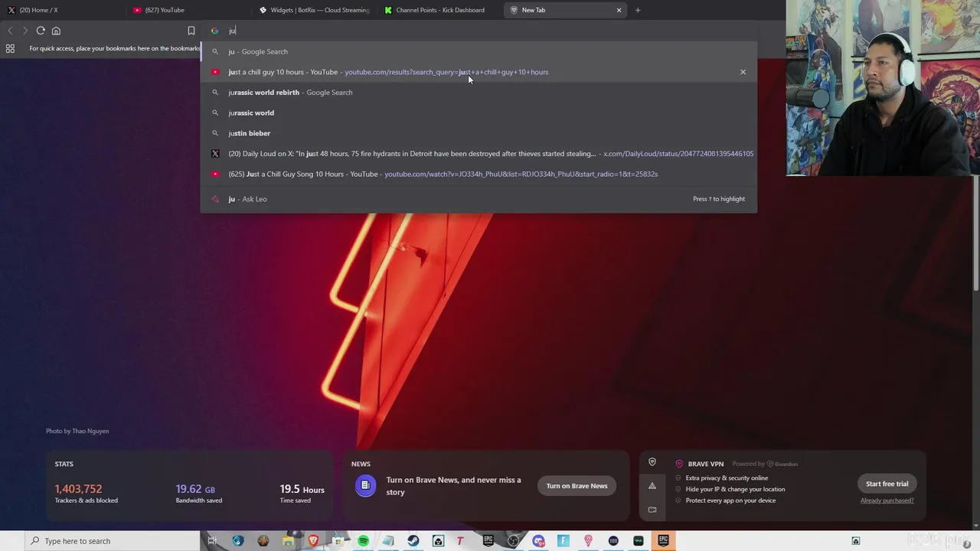Viewport: 980px width, 551px height.
Task: Launch Steam from the taskbar
Action: point(413,541)
